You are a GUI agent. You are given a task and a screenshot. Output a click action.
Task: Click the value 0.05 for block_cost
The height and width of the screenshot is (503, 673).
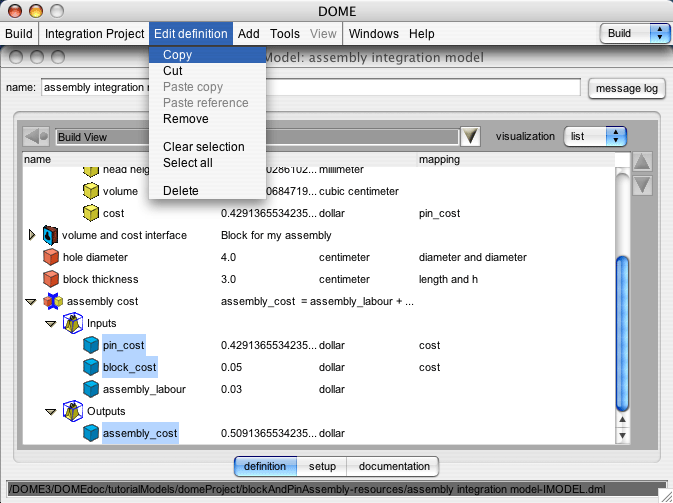coord(231,367)
